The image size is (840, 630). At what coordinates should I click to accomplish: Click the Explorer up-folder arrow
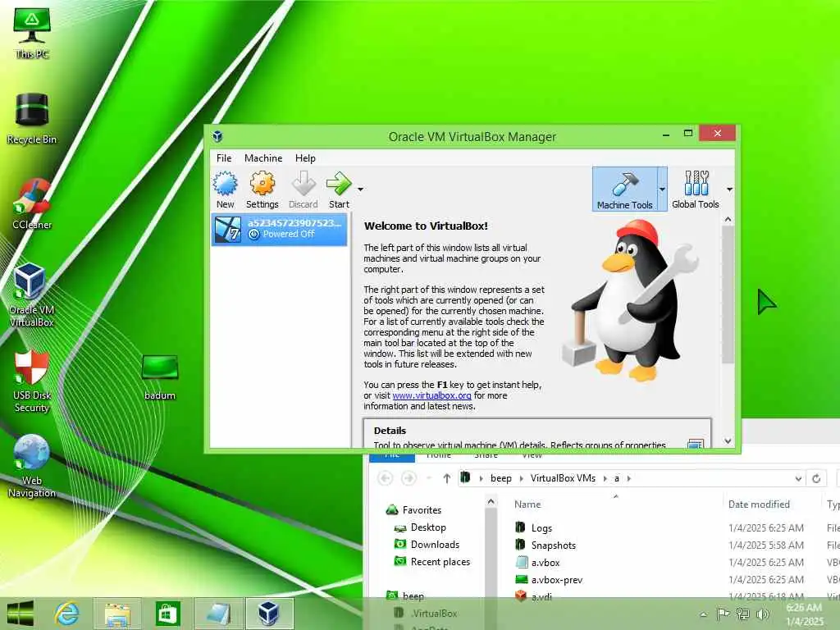pos(446,478)
